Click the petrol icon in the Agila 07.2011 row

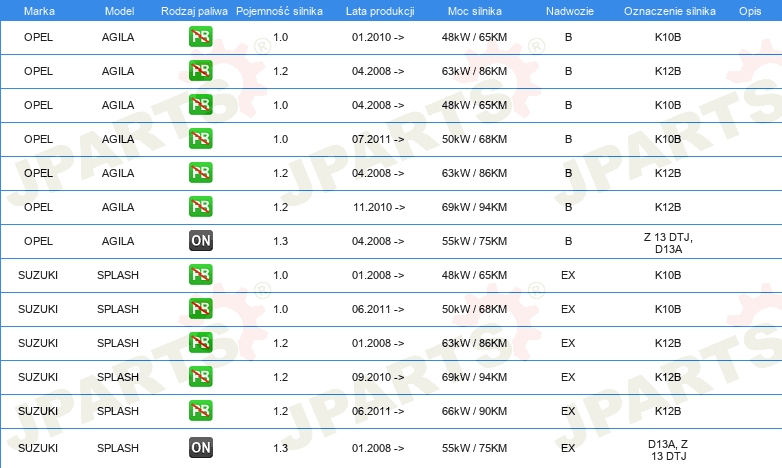coord(200,139)
